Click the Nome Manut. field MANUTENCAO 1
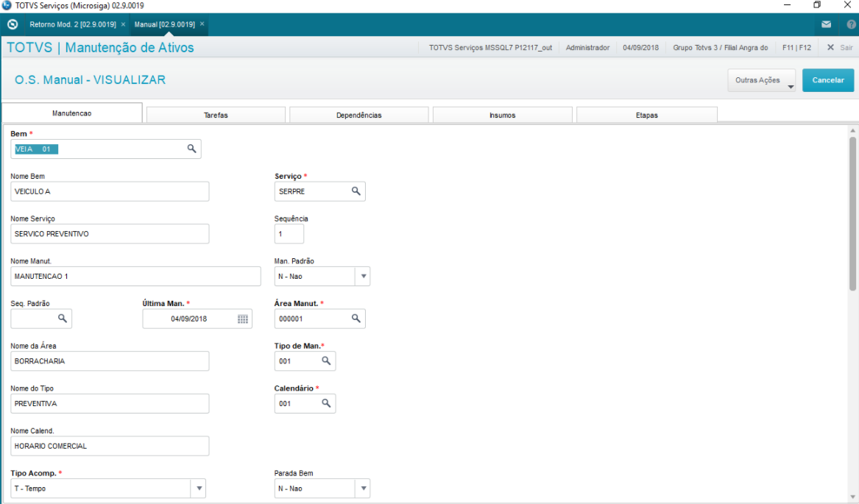 pyautogui.click(x=135, y=276)
